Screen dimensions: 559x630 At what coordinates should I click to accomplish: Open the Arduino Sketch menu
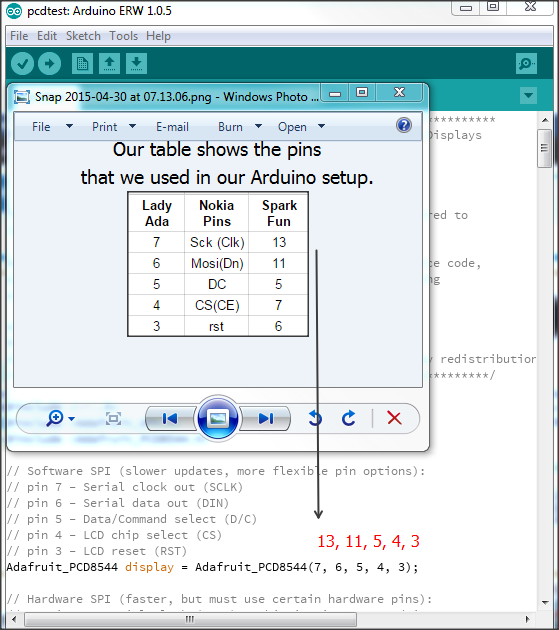click(83, 36)
